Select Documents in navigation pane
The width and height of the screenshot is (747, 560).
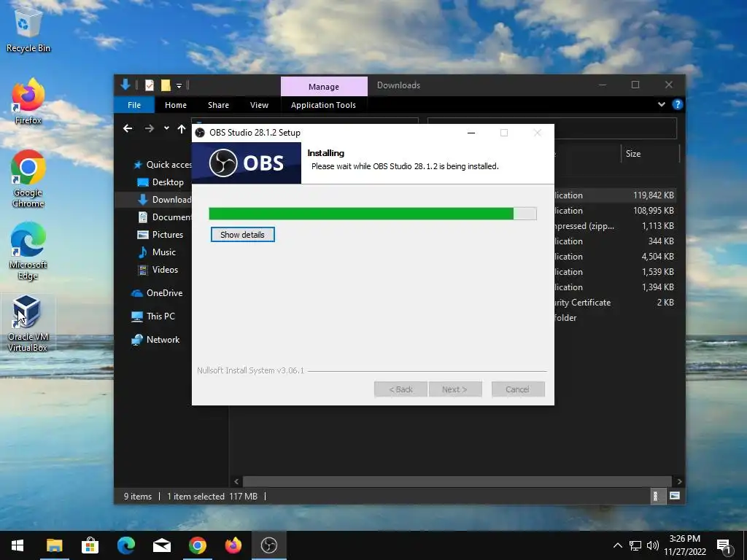coord(165,217)
